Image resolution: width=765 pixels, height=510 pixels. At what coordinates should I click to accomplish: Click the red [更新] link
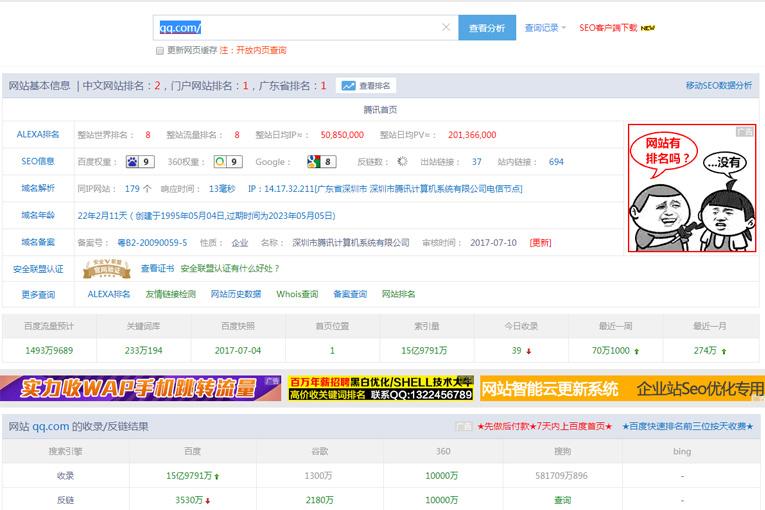click(x=540, y=243)
